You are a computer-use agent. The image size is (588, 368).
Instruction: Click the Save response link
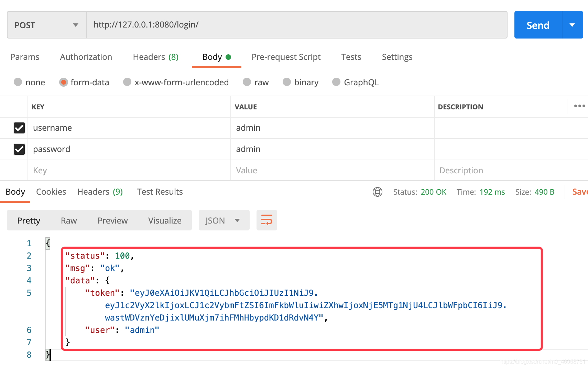pyautogui.click(x=580, y=192)
